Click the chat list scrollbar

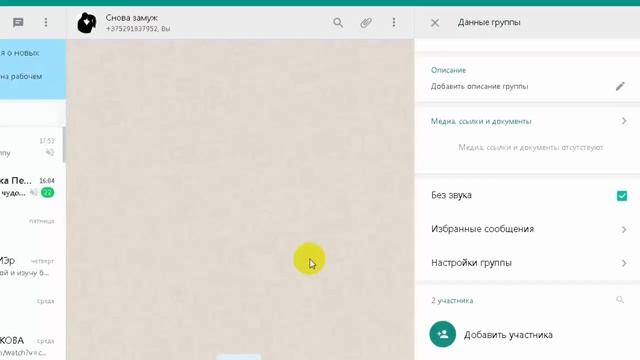point(64,145)
